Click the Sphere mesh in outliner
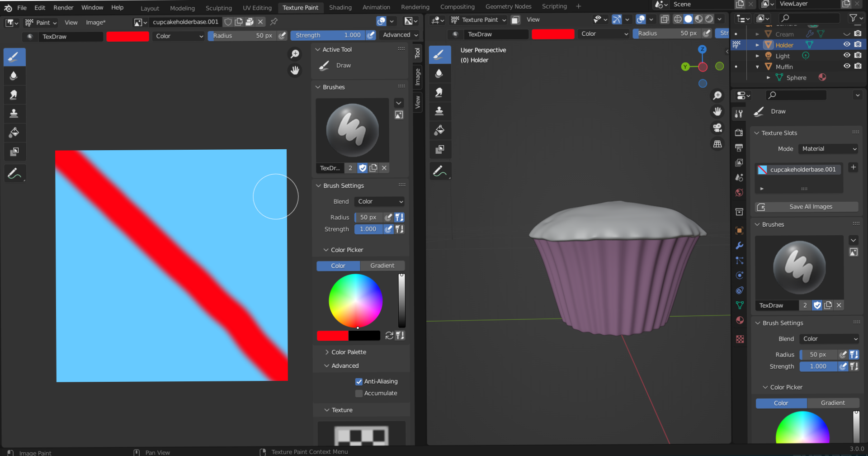 (x=796, y=78)
